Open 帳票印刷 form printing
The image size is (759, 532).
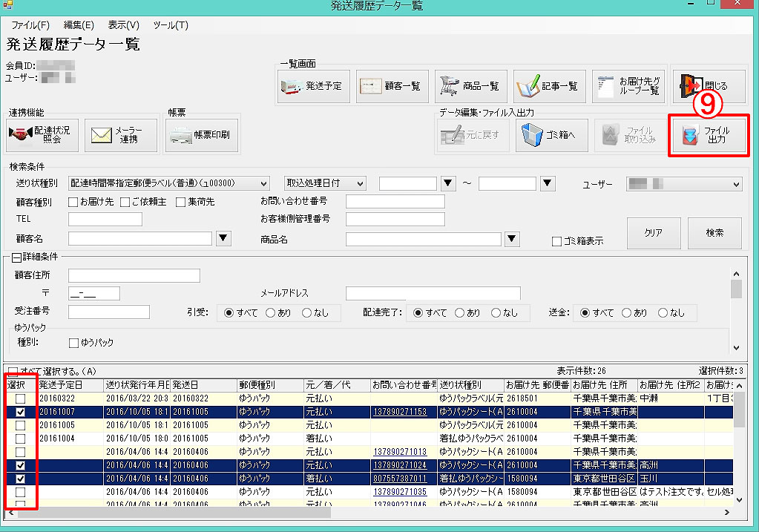point(202,136)
